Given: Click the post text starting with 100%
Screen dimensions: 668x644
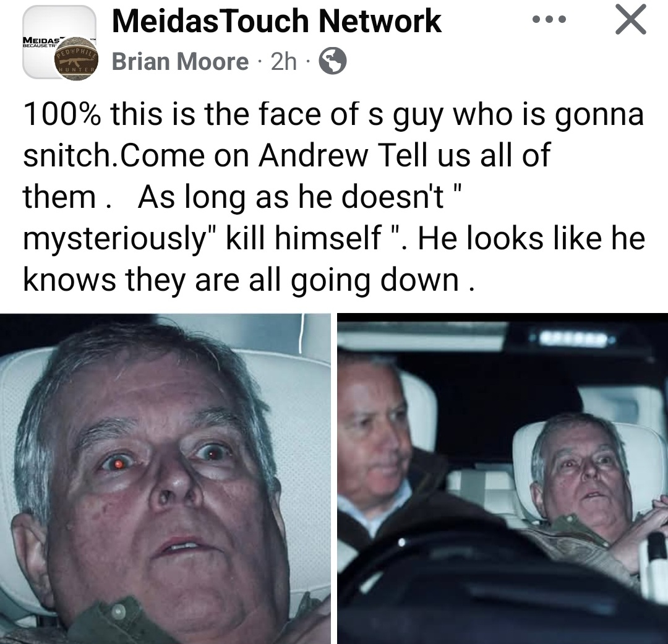Looking at the screenshot, I should pyautogui.click(x=334, y=197).
